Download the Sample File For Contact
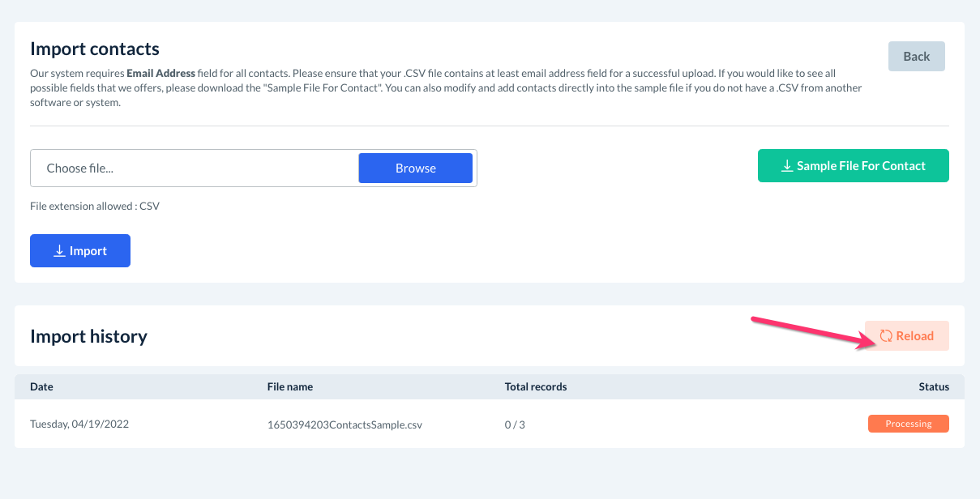This screenshot has height=499, width=980. [853, 166]
